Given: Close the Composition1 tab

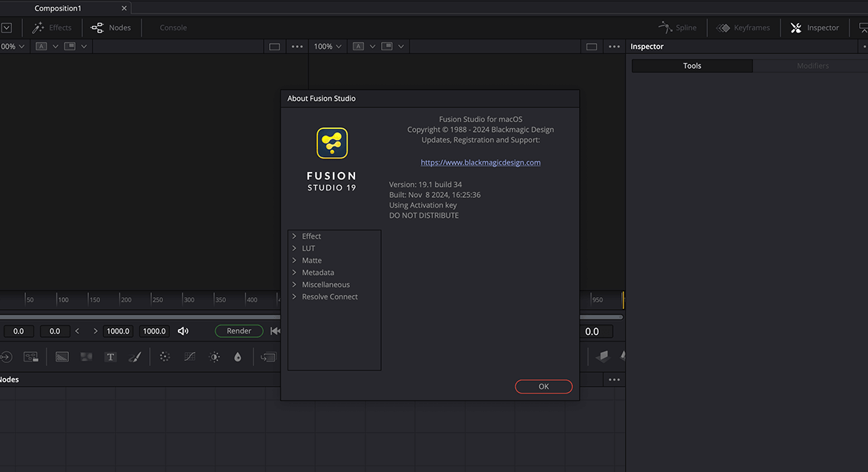Looking at the screenshot, I should 124,8.
